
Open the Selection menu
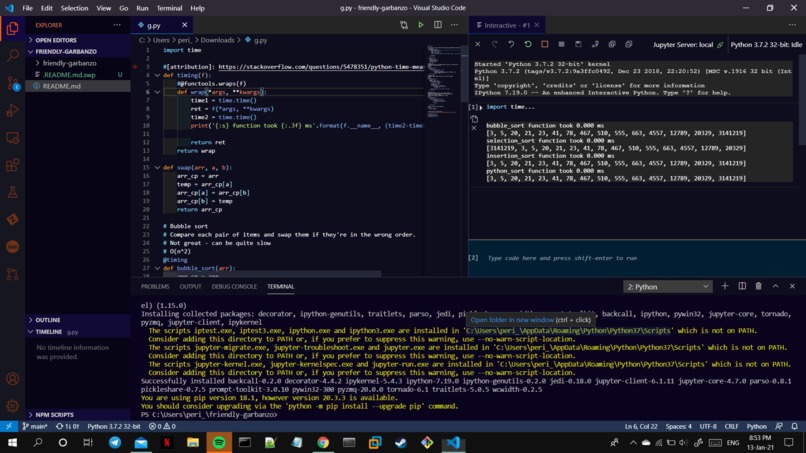coord(74,8)
